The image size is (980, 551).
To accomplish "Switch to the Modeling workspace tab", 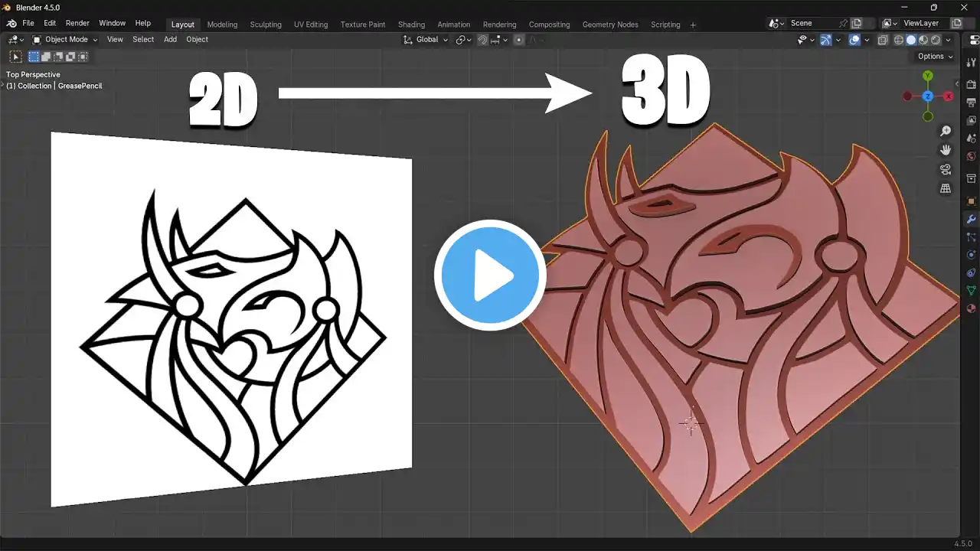I will (223, 24).
